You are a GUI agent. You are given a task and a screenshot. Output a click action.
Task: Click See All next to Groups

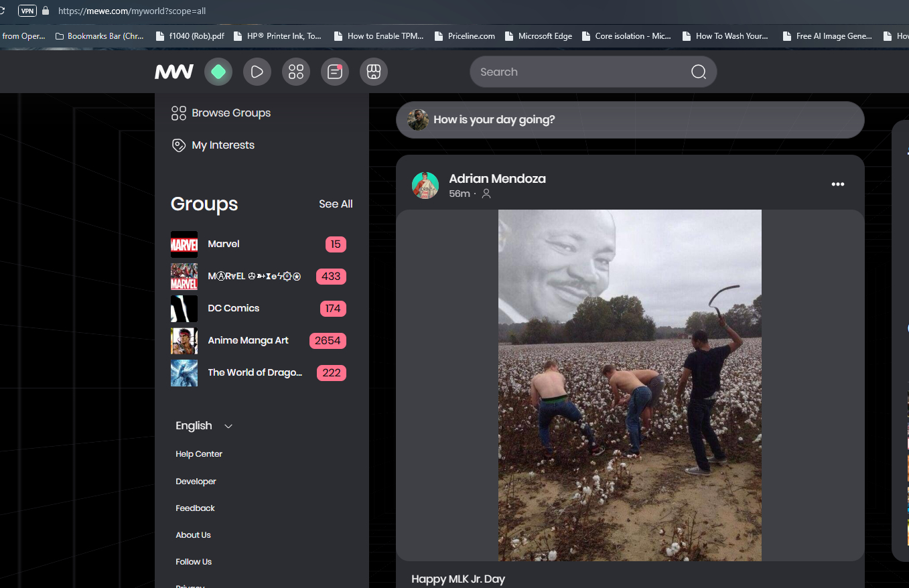[x=336, y=204]
